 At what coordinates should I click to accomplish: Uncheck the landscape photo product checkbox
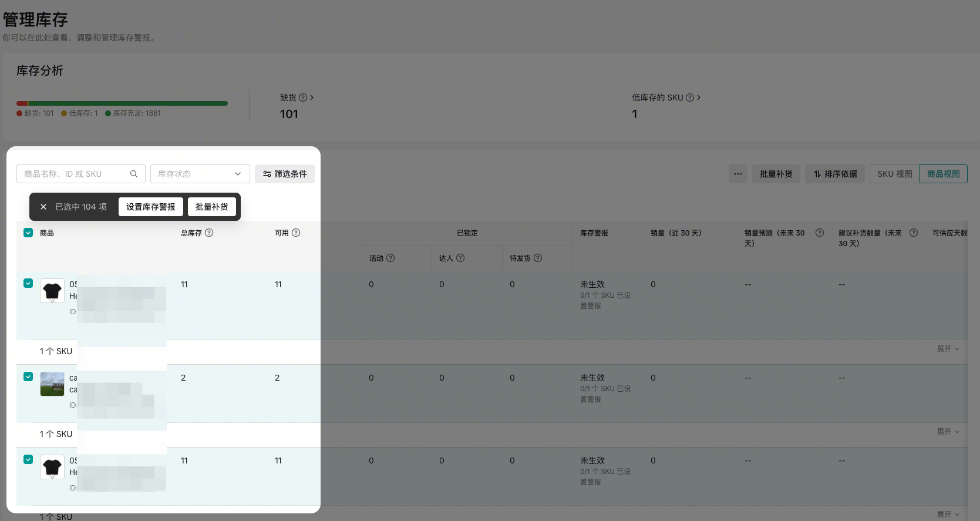(28, 377)
